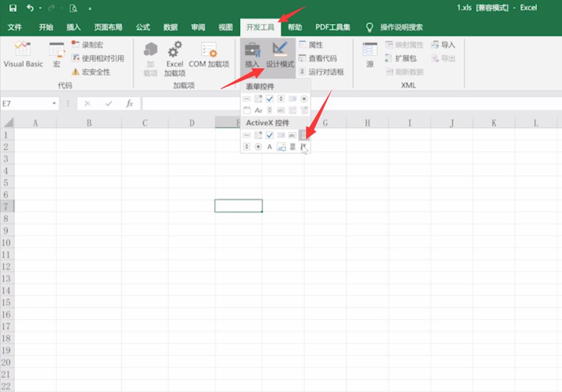Switch to the 审阅 Review tab
The image size is (562, 392).
pyautogui.click(x=198, y=27)
